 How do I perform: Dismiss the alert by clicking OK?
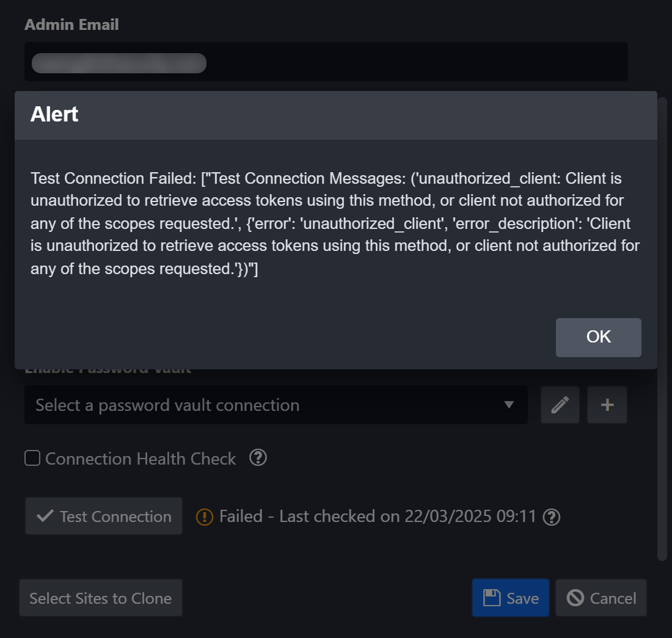[598, 337]
